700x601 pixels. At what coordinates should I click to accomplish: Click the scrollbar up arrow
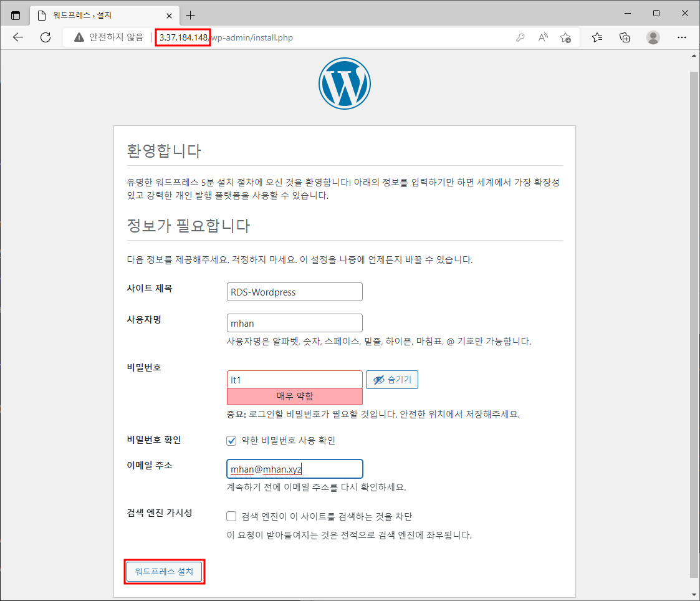[x=694, y=56]
